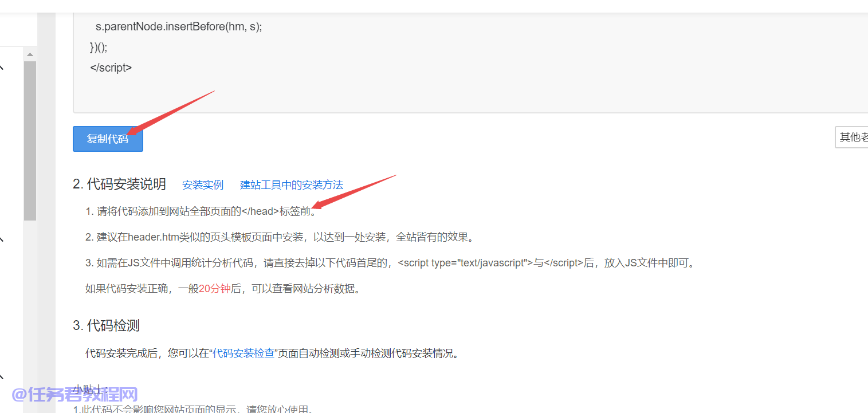Click the red 20分钟 text
The width and height of the screenshot is (868, 413).
point(215,289)
